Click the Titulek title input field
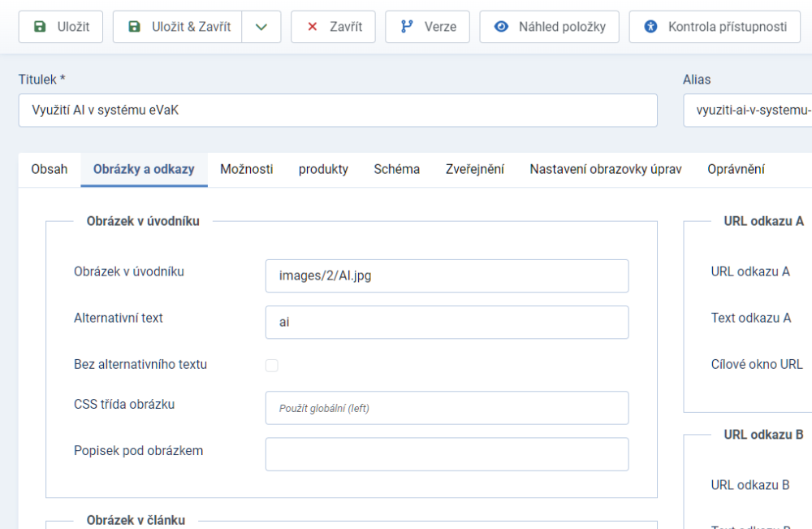Viewport: 812px width, 529px height. pyautogui.click(x=338, y=111)
